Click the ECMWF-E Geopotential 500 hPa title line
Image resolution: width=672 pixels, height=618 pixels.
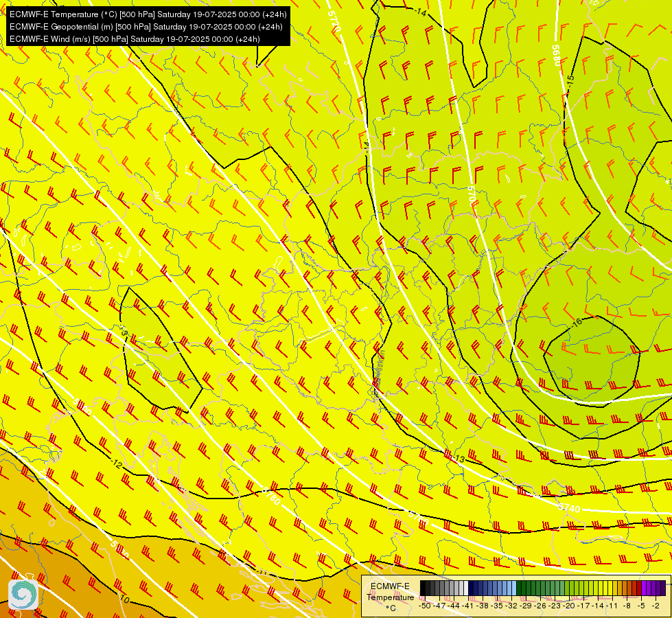tap(146, 27)
